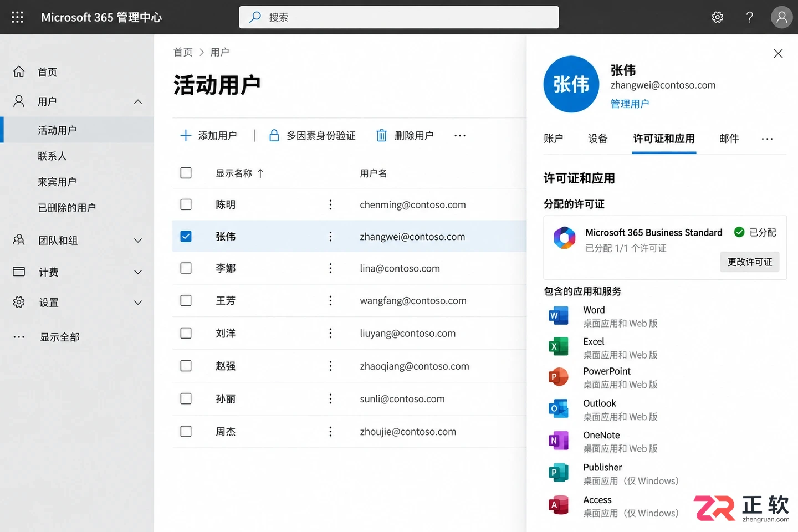
Task: Click 多因素身份验证 in toolbar
Action: tap(312, 135)
